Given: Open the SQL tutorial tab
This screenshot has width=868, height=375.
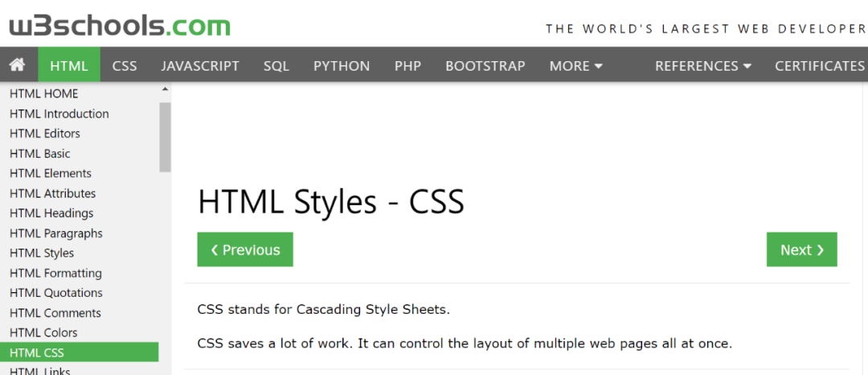Looking at the screenshot, I should tap(276, 66).
